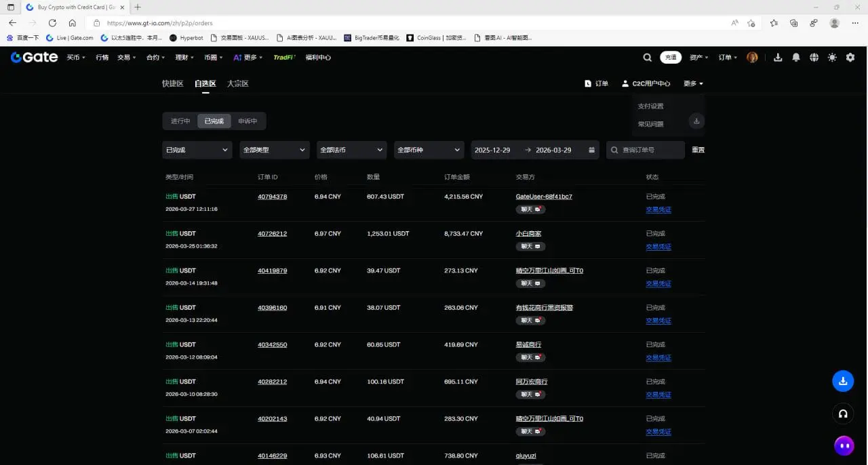Expand the 全部法币 dropdown

351,150
